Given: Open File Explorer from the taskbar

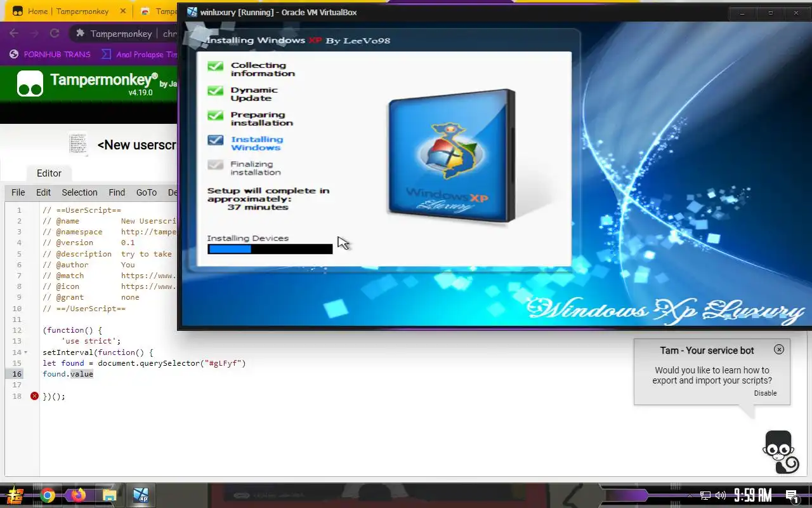Looking at the screenshot, I should tap(109, 495).
